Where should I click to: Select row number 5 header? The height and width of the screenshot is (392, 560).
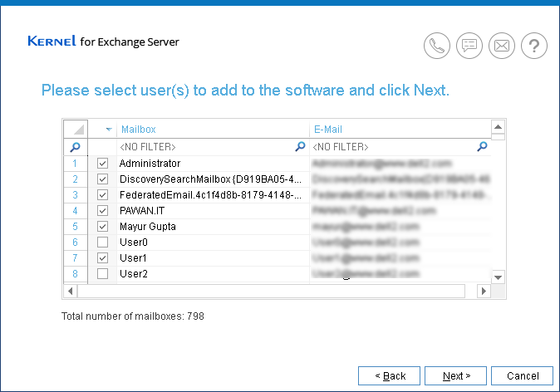[x=76, y=227]
